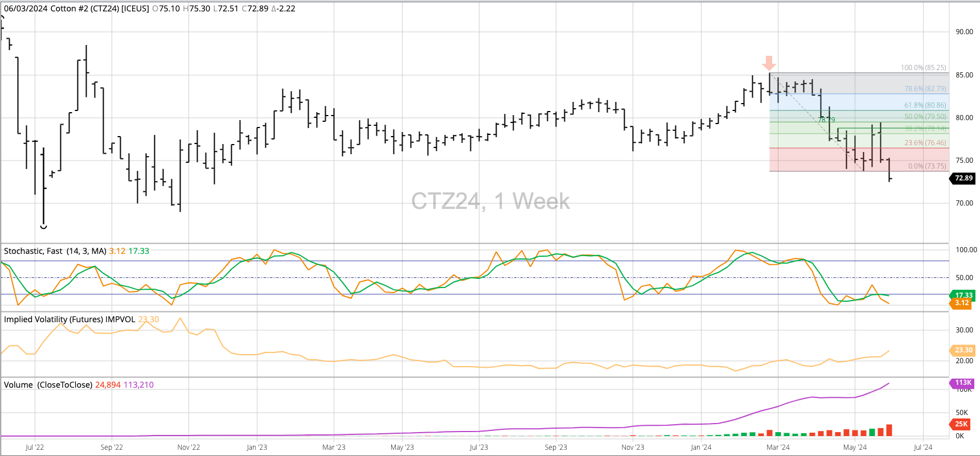
Task: Click the green 17.33 stochastic value tag
Action: point(963,295)
